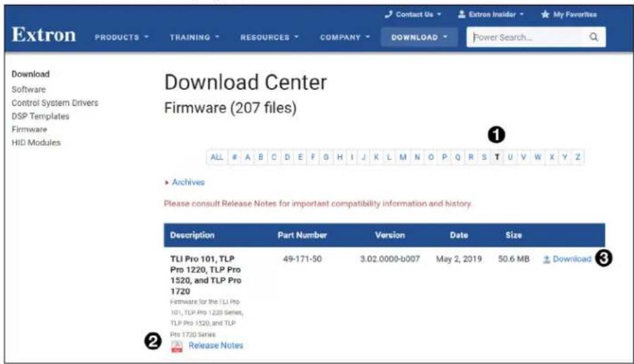Open the Training dropdown menu
Screen dimensions: 634x364
click(x=194, y=37)
